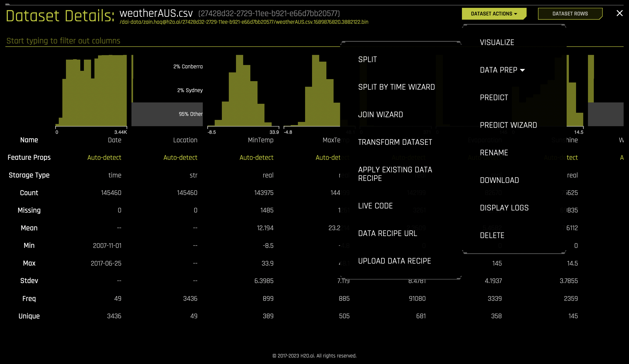Viewport: 629px width, 364px height.
Task: Select VISUALIZE from the actions menu
Action: coord(497,42)
